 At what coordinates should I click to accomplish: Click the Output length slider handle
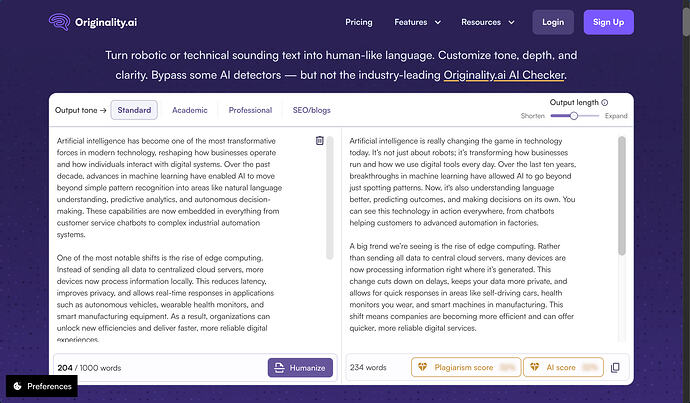click(574, 116)
